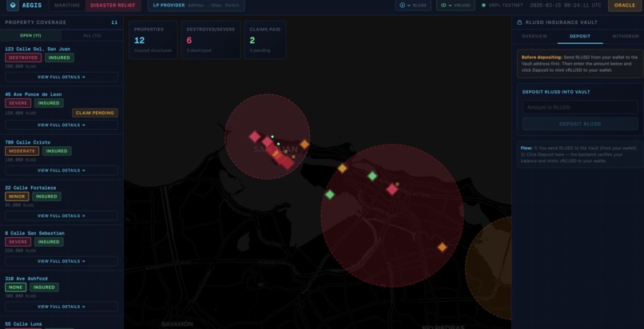
Task: Select the orange diamond marker at San Juan zone's right edge
Action: (x=304, y=144)
